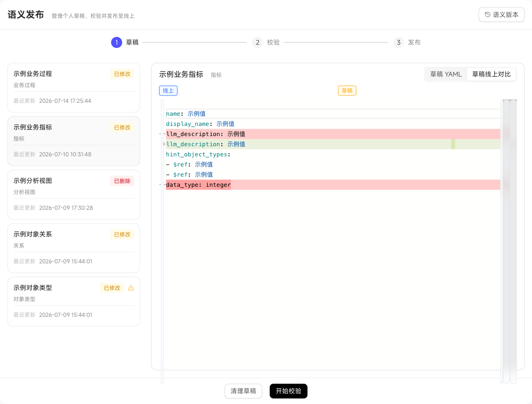The width and height of the screenshot is (532, 404).
Task: Jump to step 3 发布 in stepper
Action: tap(399, 42)
